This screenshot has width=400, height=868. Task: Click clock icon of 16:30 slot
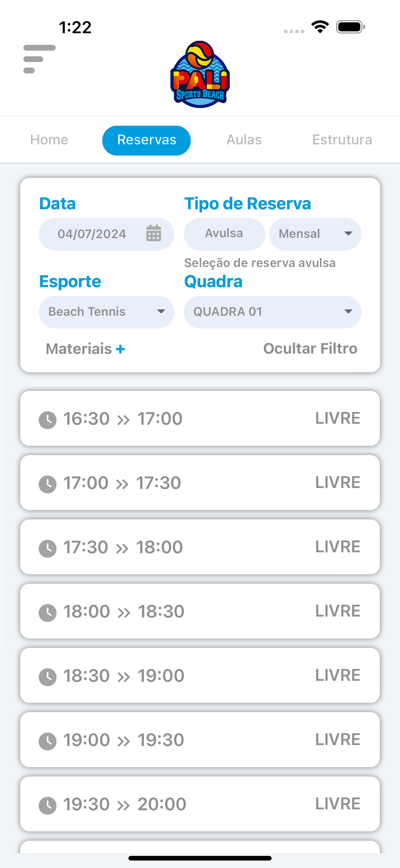click(47, 420)
